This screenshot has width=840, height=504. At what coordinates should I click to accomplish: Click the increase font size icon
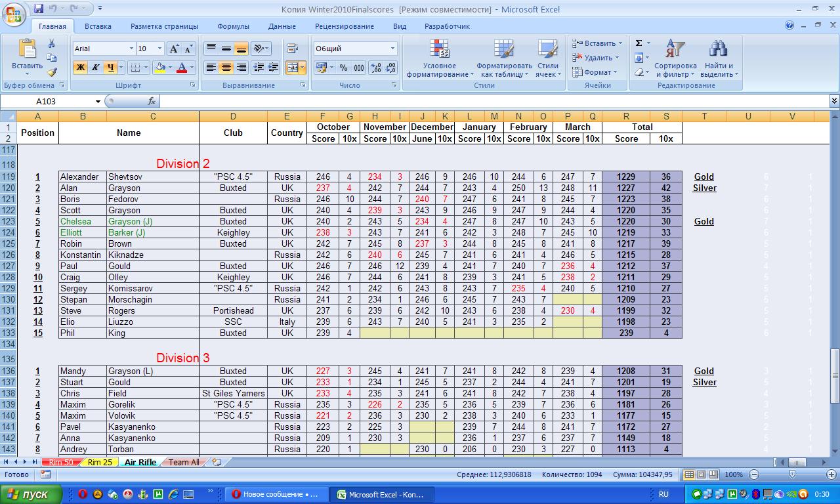(174, 49)
